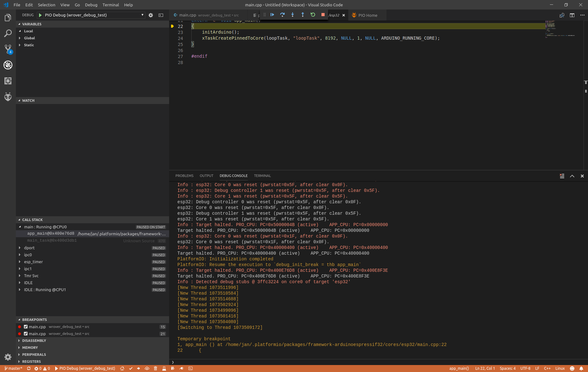Expand the Global variables scope

(x=20, y=38)
